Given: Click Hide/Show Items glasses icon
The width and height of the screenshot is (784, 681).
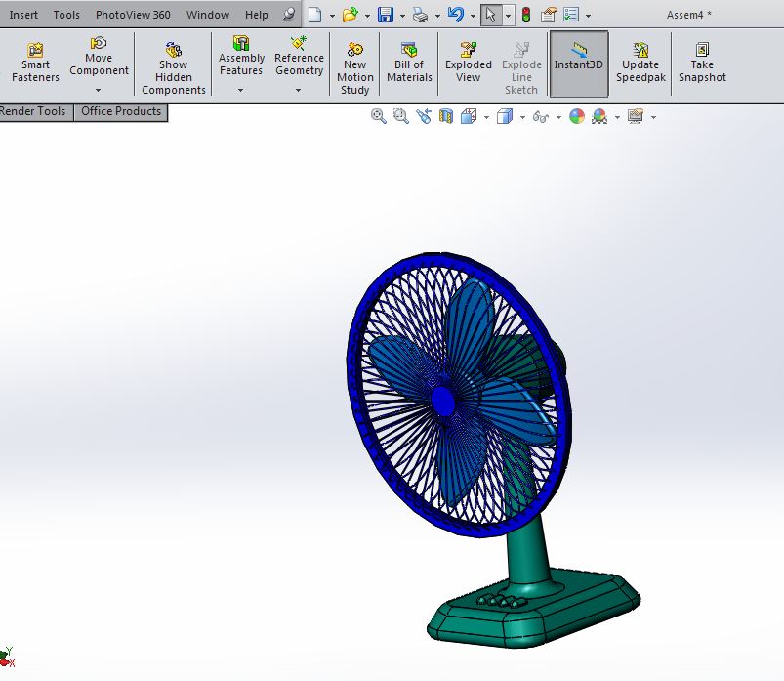Looking at the screenshot, I should [x=541, y=117].
